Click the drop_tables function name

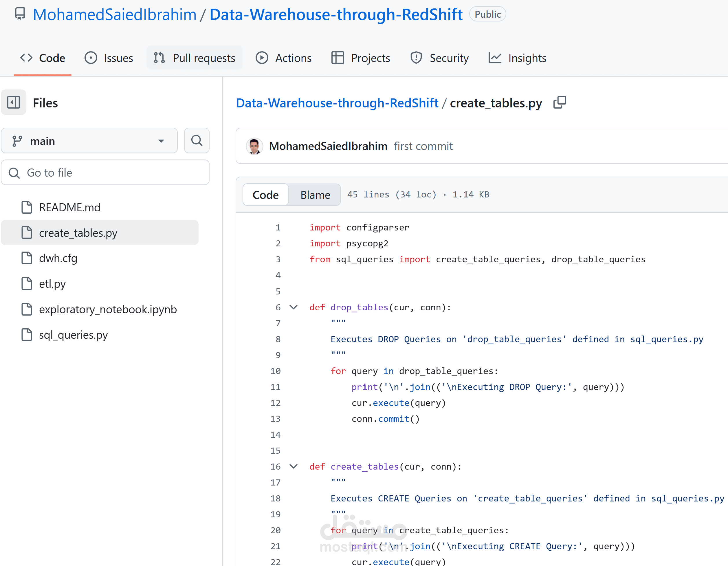tap(359, 307)
